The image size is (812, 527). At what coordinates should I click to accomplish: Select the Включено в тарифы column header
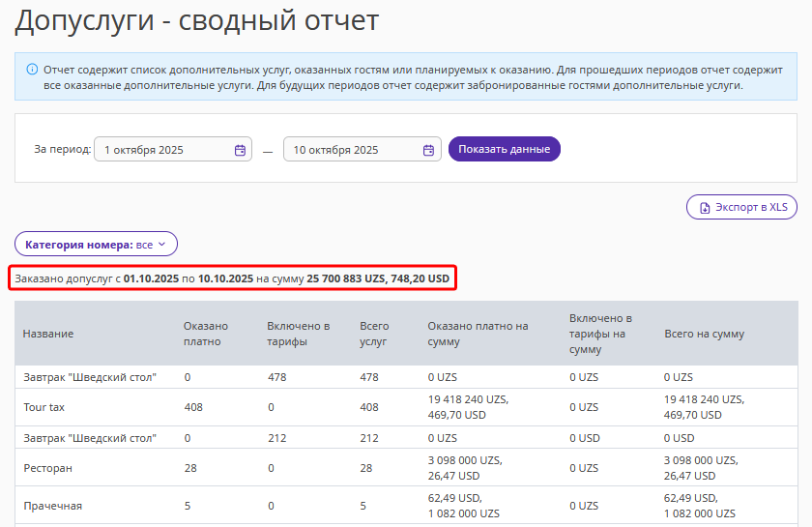[x=298, y=334]
